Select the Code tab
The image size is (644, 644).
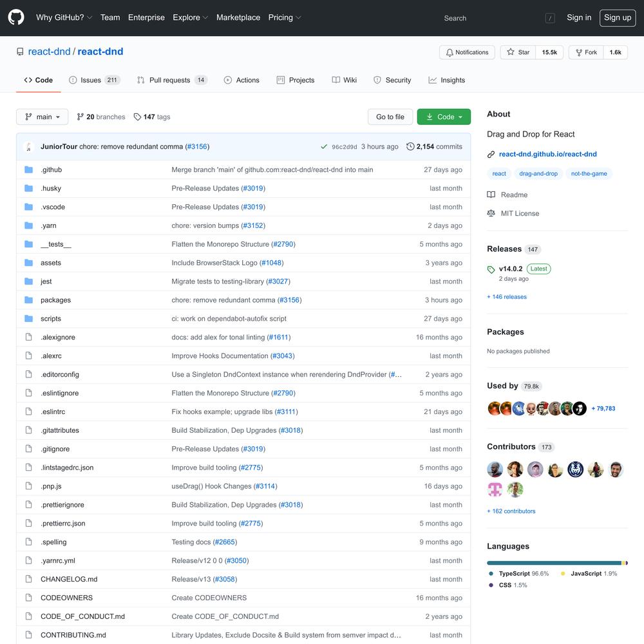pyautogui.click(x=39, y=80)
